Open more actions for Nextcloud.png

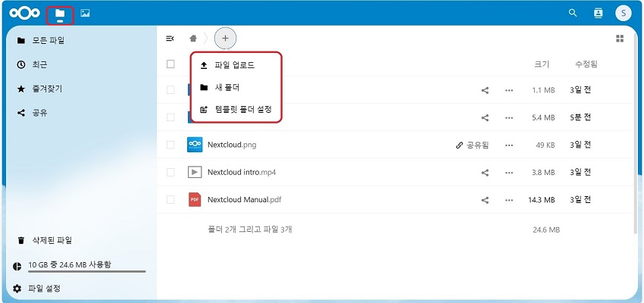pyautogui.click(x=509, y=145)
